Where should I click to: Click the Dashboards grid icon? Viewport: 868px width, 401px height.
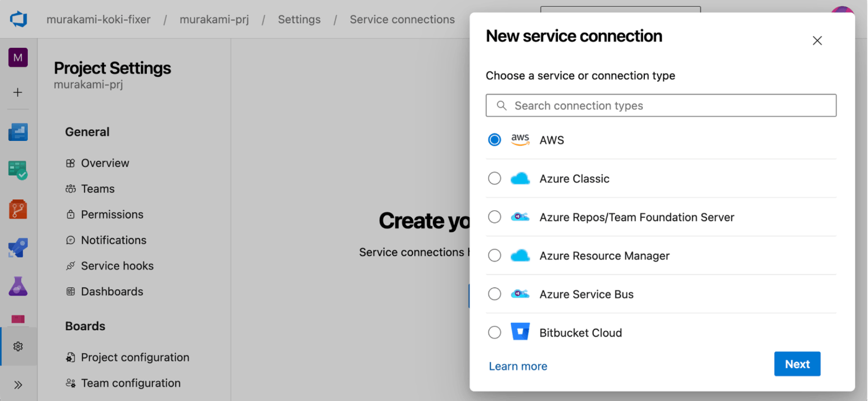(x=70, y=291)
